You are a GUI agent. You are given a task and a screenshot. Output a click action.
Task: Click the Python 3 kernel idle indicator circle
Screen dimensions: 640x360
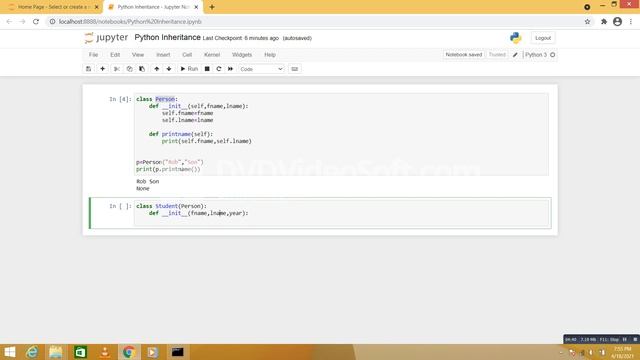tap(553, 55)
